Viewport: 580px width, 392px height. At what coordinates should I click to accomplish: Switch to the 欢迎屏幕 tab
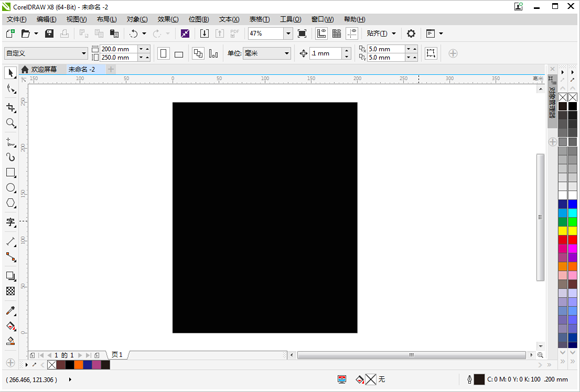point(40,69)
